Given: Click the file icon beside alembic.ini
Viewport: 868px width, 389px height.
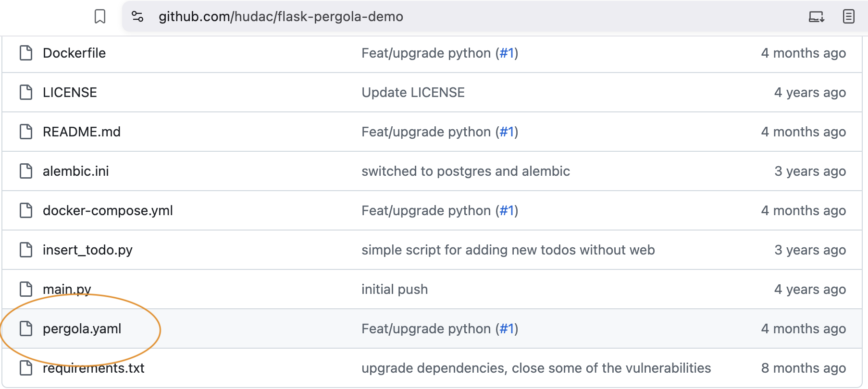Looking at the screenshot, I should (x=25, y=171).
